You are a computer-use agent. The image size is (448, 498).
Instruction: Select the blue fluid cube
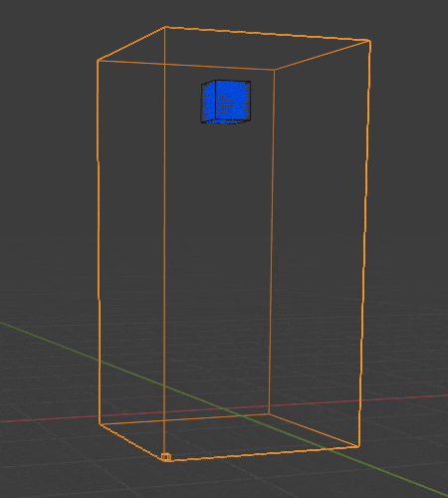(226, 102)
